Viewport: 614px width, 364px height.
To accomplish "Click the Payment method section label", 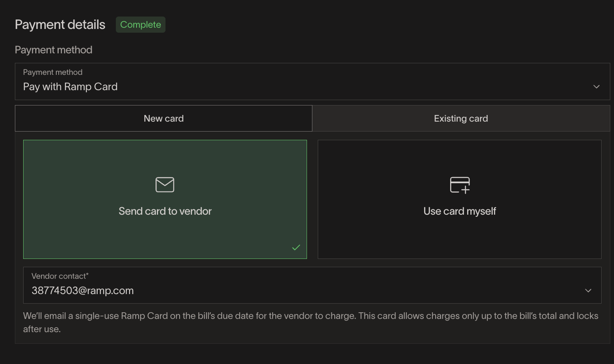I will 53,50.
